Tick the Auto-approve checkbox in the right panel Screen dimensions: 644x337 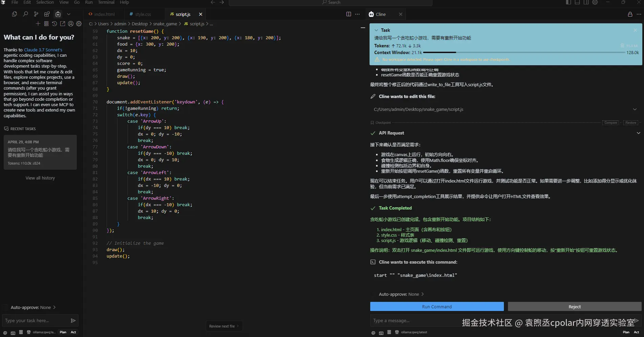click(373, 294)
